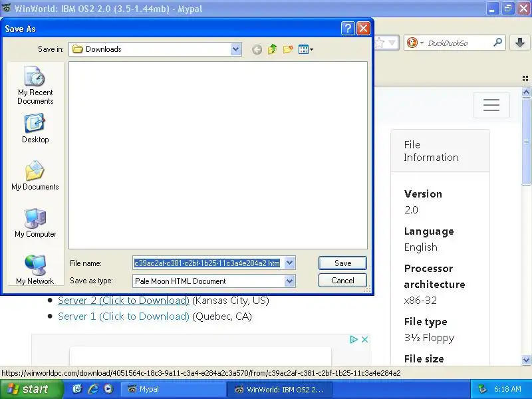The width and height of the screenshot is (532, 399).
Task: Click the Version 2.0 value
Action: (411, 210)
